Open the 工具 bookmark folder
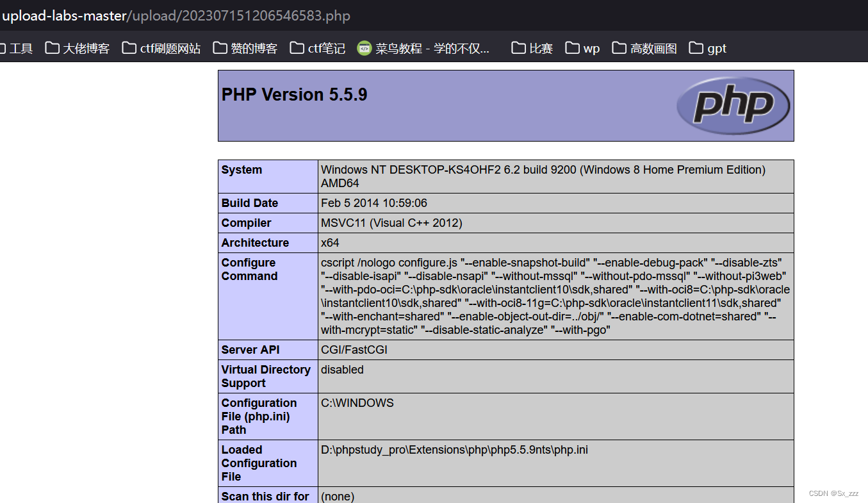The width and height of the screenshot is (868, 503). point(15,48)
